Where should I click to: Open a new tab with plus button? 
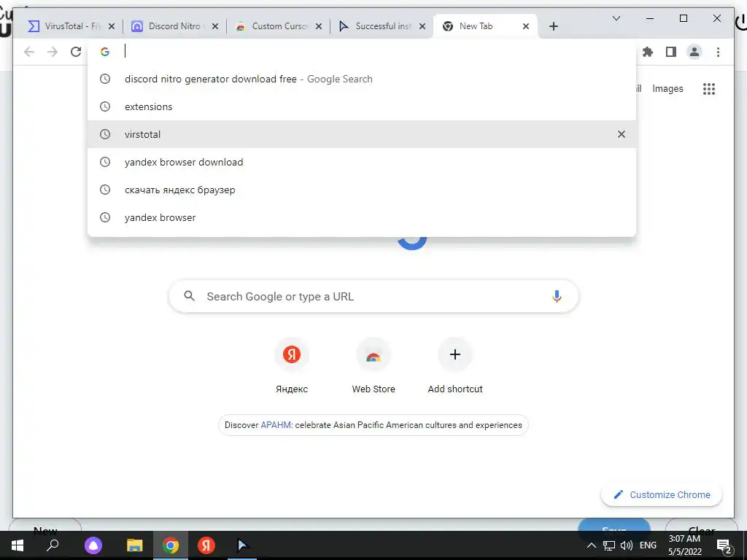pyautogui.click(x=553, y=26)
